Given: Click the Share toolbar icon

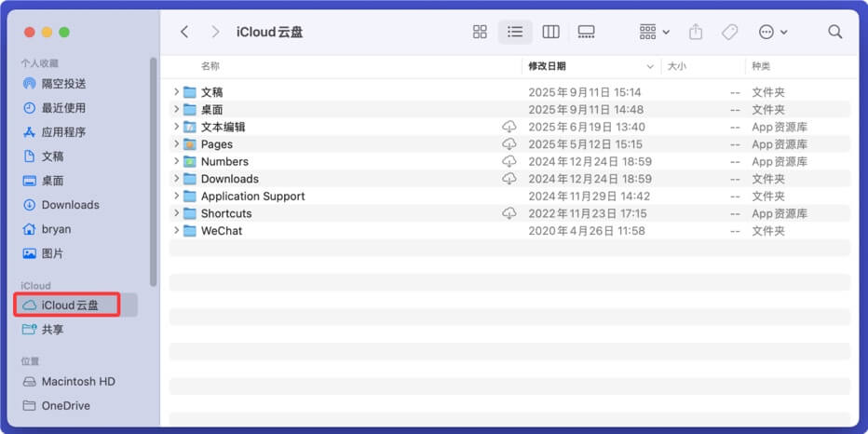Looking at the screenshot, I should coord(696,32).
